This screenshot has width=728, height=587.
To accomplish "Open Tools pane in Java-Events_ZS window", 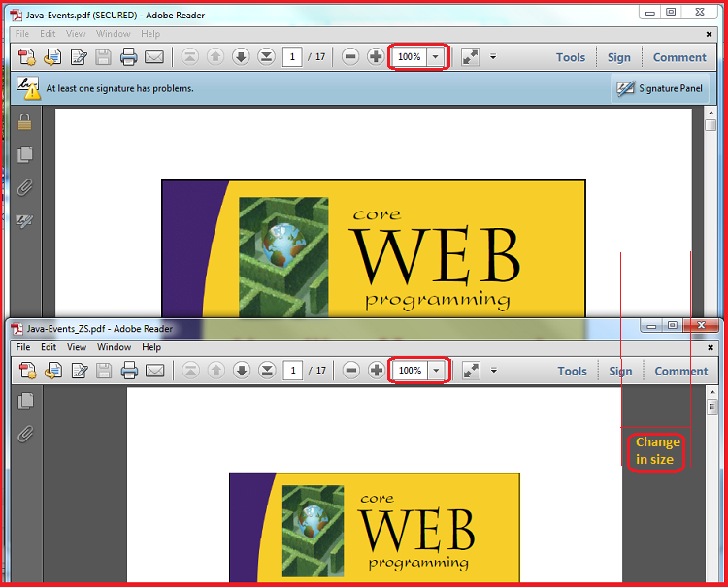I will (572, 371).
